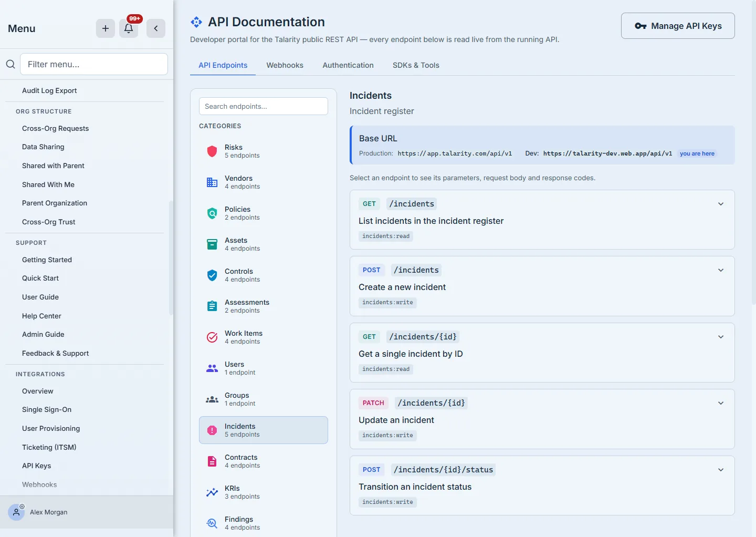This screenshot has height=537, width=756.
Task: Click the Manage API Keys button
Action: tap(678, 26)
